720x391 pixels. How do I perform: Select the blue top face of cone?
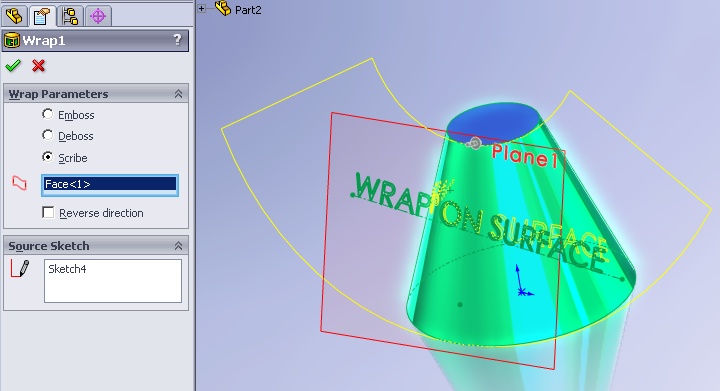[493, 122]
